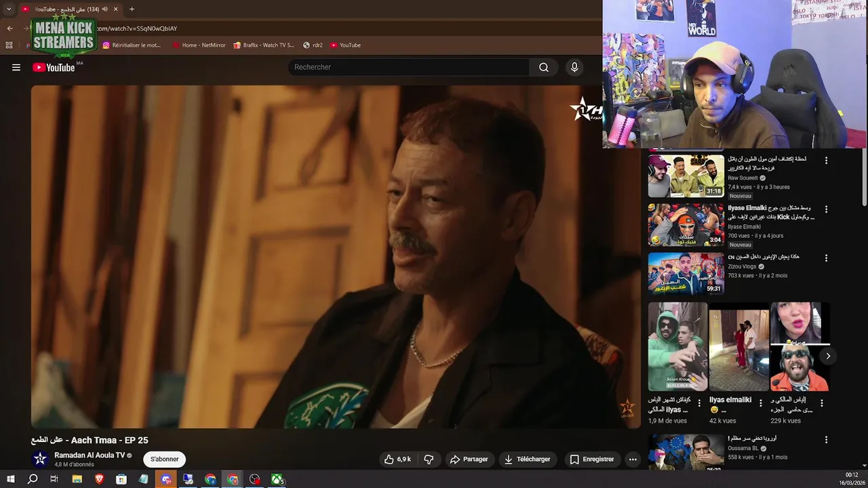Open Ilyase Elmalki 3:04 video thumbnail

686,225
